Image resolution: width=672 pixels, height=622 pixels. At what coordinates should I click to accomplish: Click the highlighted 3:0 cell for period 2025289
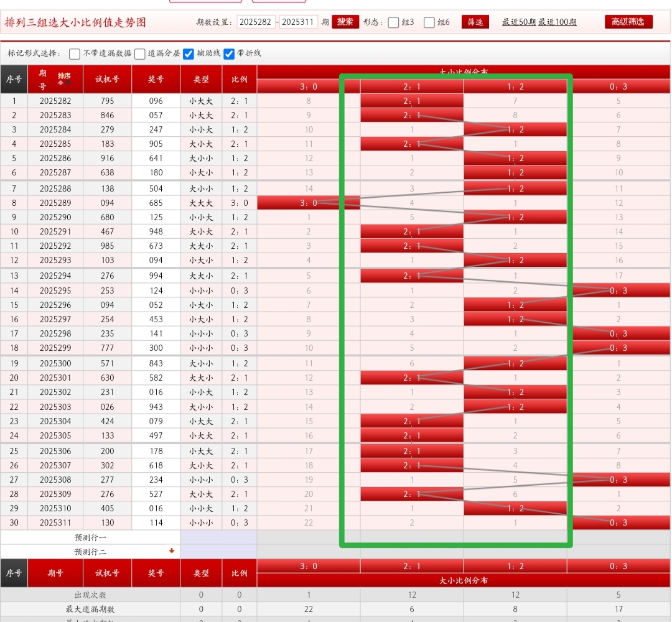click(x=308, y=203)
